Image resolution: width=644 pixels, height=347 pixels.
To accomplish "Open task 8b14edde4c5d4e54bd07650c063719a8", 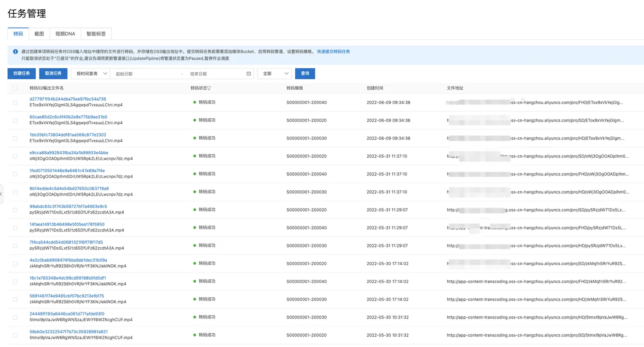I will pyautogui.click(x=69, y=189).
